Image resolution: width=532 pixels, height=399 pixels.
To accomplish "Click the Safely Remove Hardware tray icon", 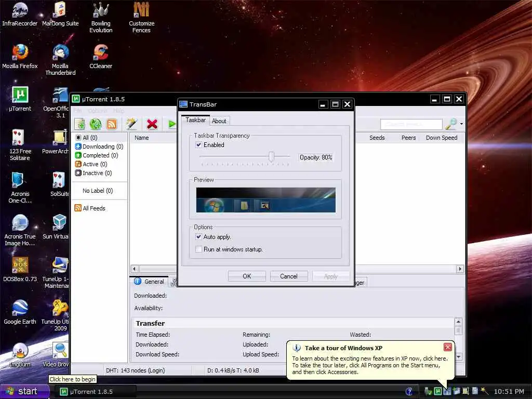I will pos(428,392).
